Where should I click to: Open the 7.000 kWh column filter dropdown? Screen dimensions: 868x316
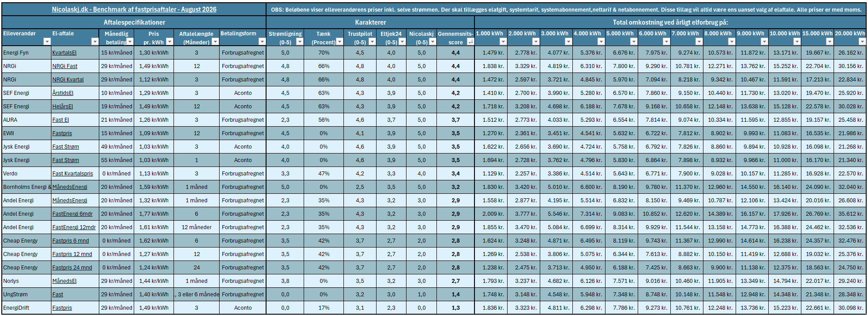(699, 42)
